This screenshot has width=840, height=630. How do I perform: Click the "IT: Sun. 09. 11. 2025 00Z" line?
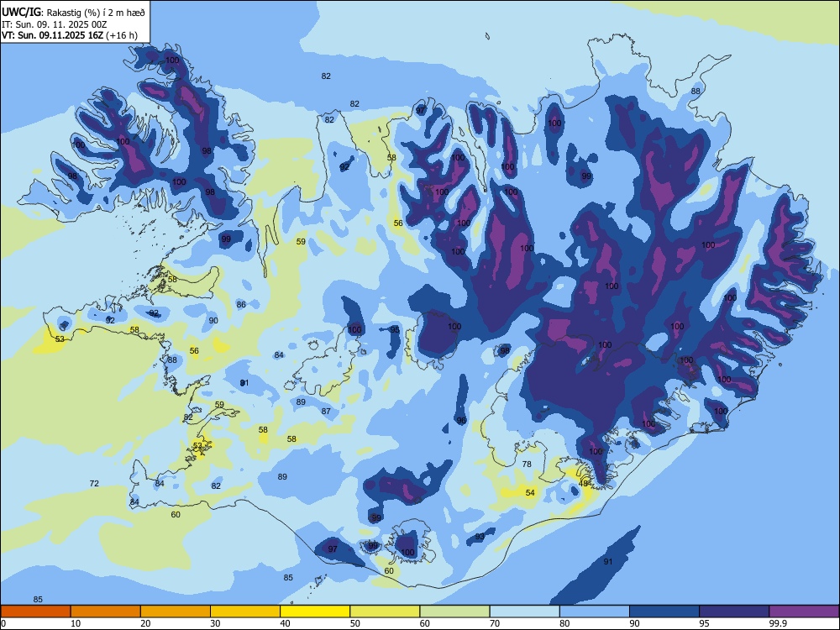55,24
